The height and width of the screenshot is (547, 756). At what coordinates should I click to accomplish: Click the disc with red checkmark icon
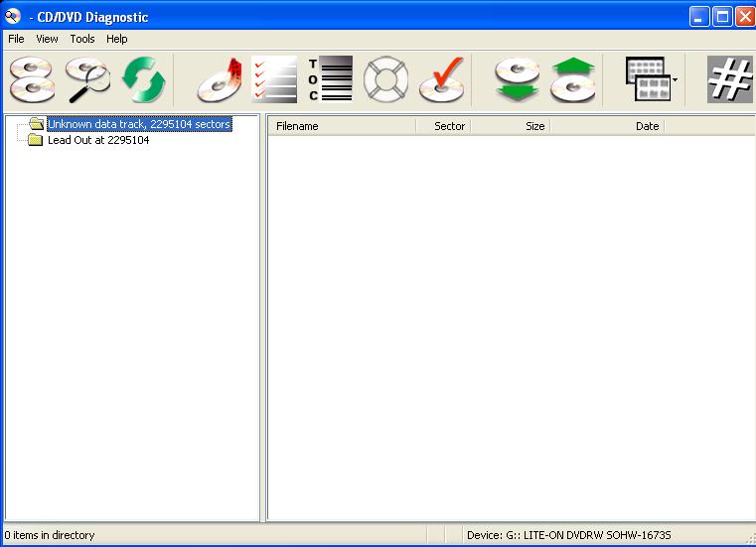[x=442, y=79]
